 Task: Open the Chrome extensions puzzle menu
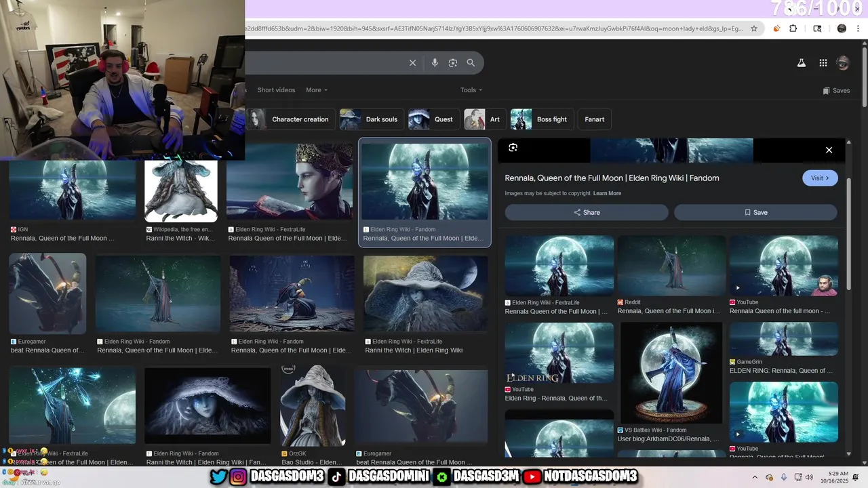click(x=793, y=28)
